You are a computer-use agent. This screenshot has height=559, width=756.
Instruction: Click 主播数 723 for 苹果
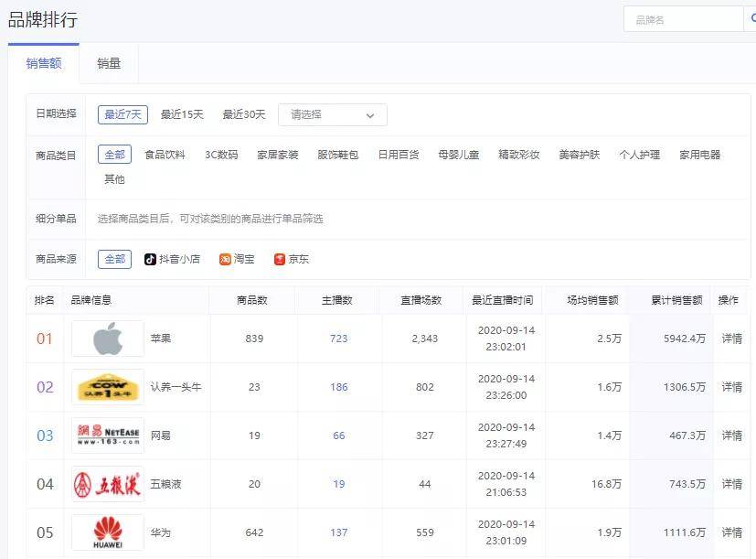pos(338,339)
